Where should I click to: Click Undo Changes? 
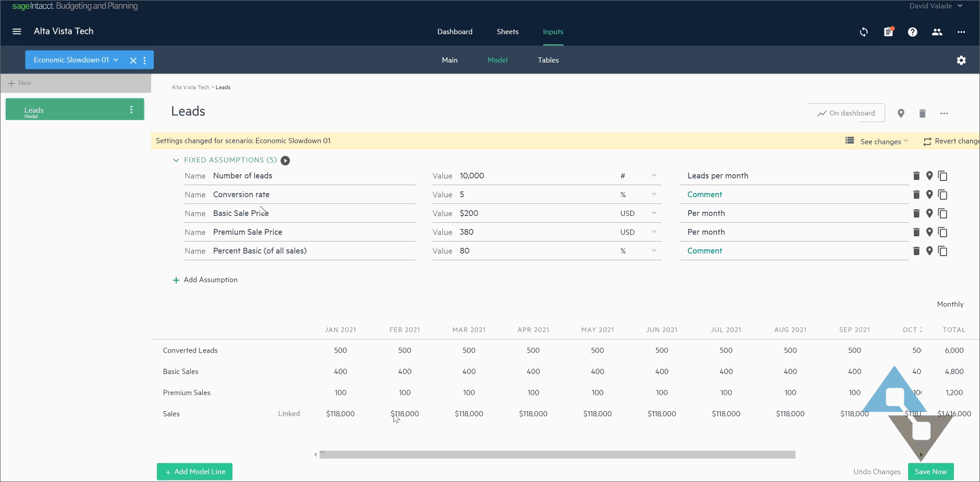click(877, 472)
